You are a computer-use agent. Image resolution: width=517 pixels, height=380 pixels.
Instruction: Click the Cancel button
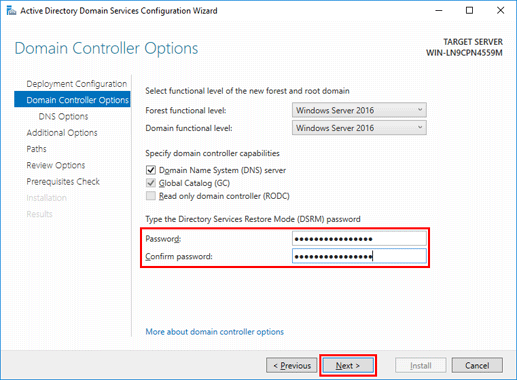click(x=477, y=366)
